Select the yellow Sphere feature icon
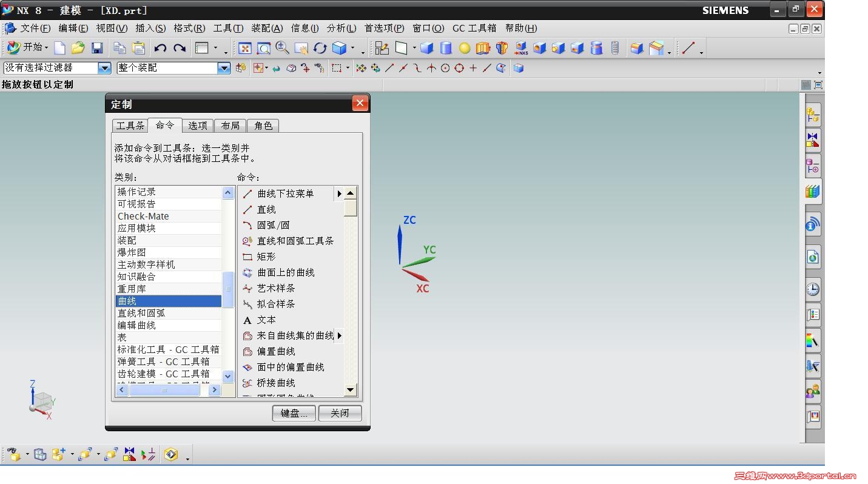This screenshot has width=868, height=484. point(465,48)
